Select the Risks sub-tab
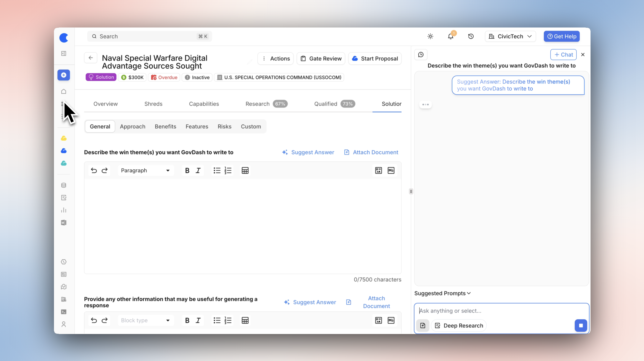Viewport: 644px width, 361px height. (x=224, y=126)
